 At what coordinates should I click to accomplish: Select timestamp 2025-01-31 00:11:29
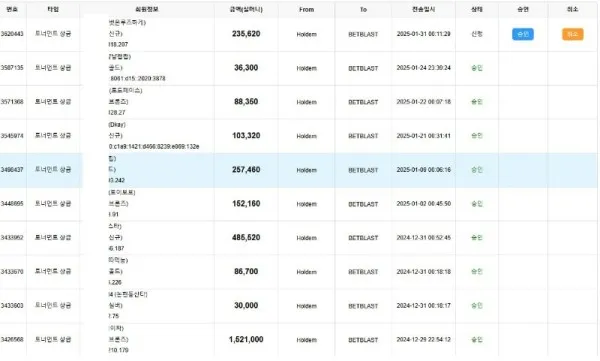(424, 34)
